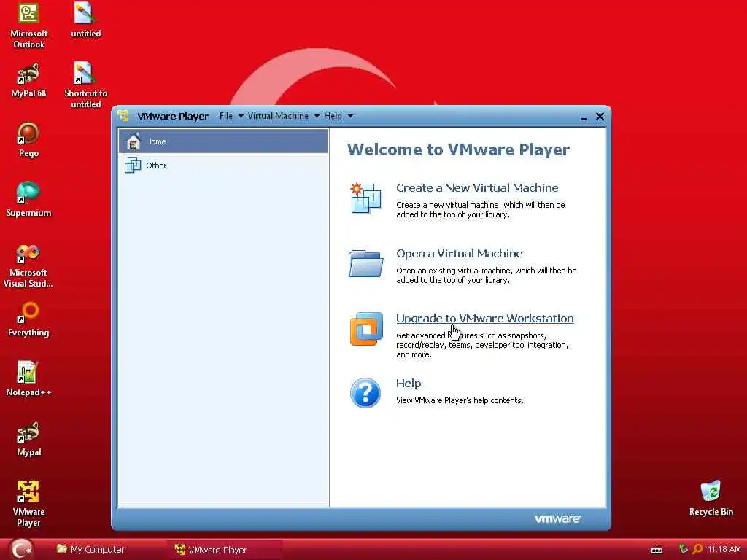Click the Upgrade to VMware Workstation orange icon
Viewport: 747px width, 560px height.
tap(366, 329)
